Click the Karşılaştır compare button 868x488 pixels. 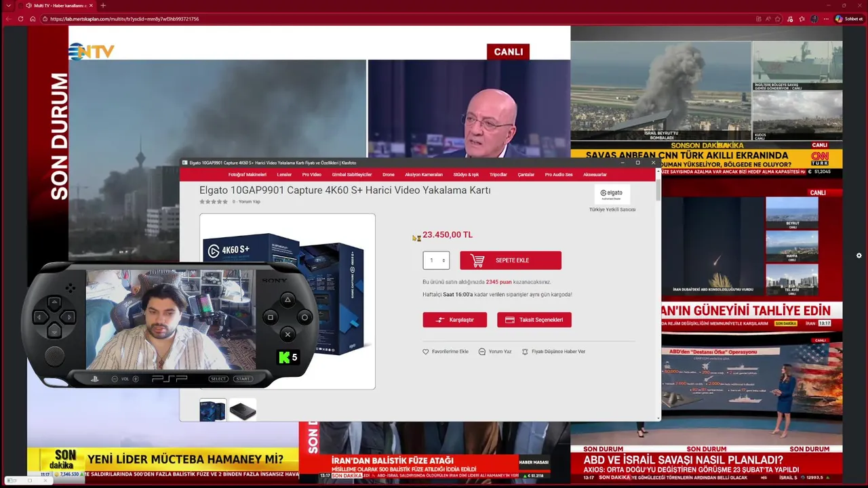click(x=455, y=320)
